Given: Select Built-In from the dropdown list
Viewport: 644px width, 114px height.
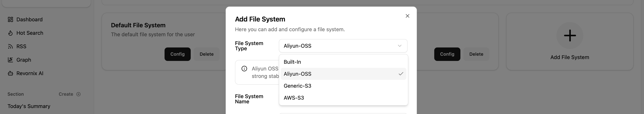Looking at the screenshot, I should (292, 62).
